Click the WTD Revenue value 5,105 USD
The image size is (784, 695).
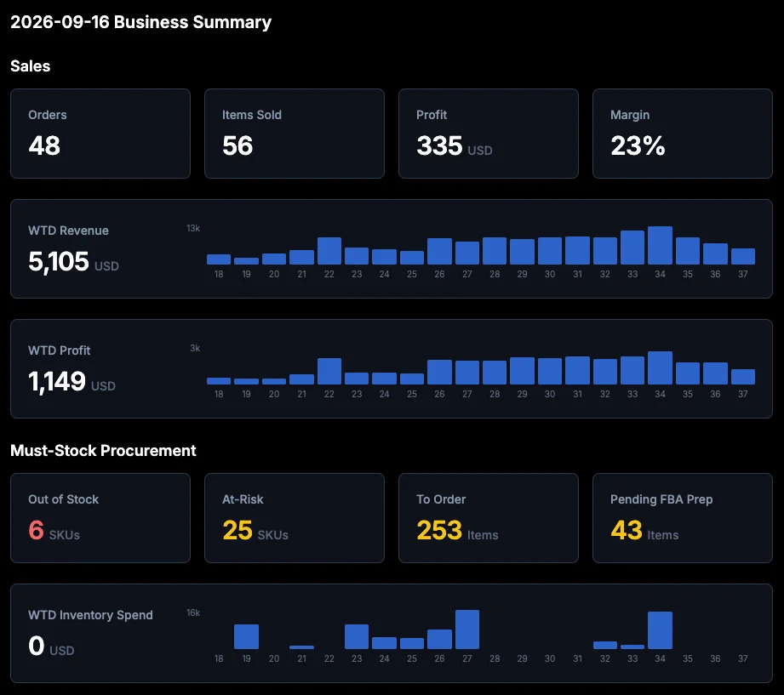[x=73, y=261]
